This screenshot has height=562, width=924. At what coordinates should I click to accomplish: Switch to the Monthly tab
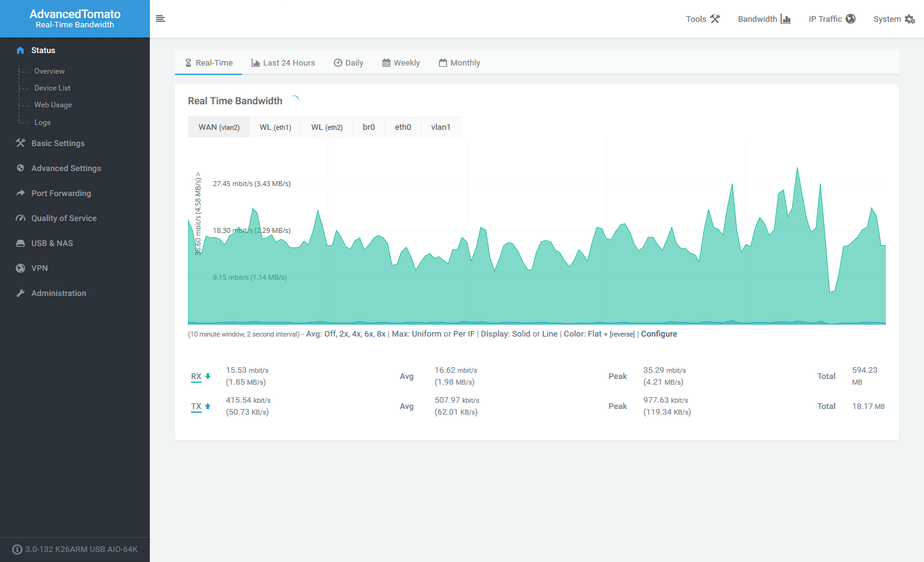click(x=460, y=62)
